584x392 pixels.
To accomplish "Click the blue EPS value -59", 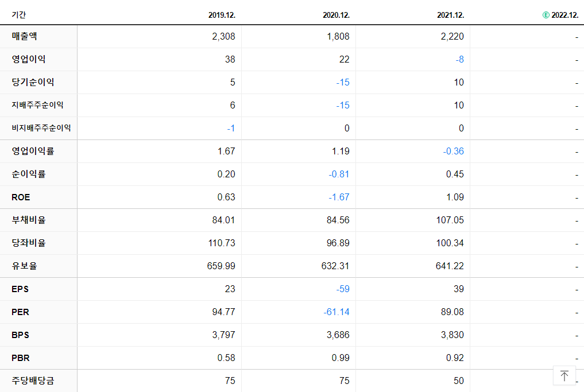I will [x=343, y=289].
